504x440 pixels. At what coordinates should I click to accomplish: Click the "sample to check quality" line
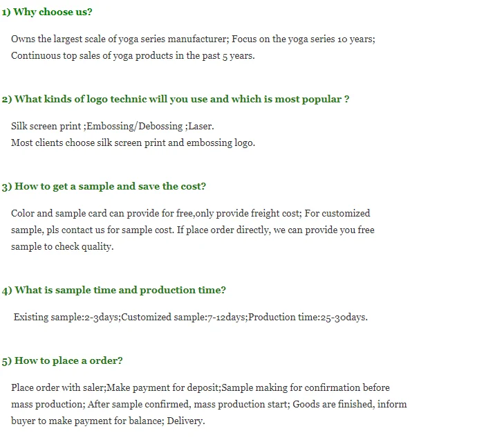(62, 246)
